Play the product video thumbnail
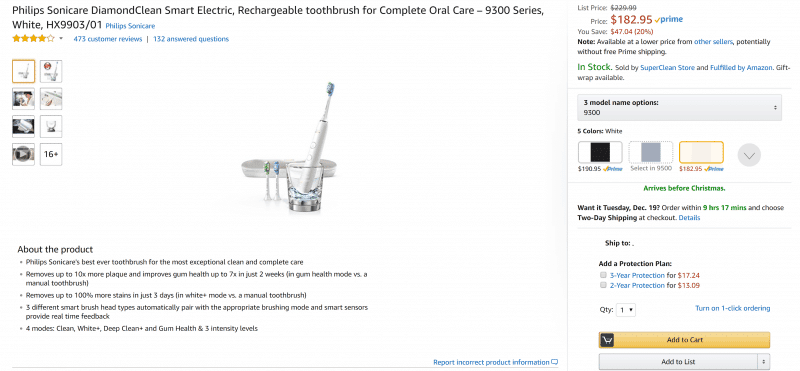Image resolution: width=800 pixels, height=371 pixels. [x=23, y=155]
